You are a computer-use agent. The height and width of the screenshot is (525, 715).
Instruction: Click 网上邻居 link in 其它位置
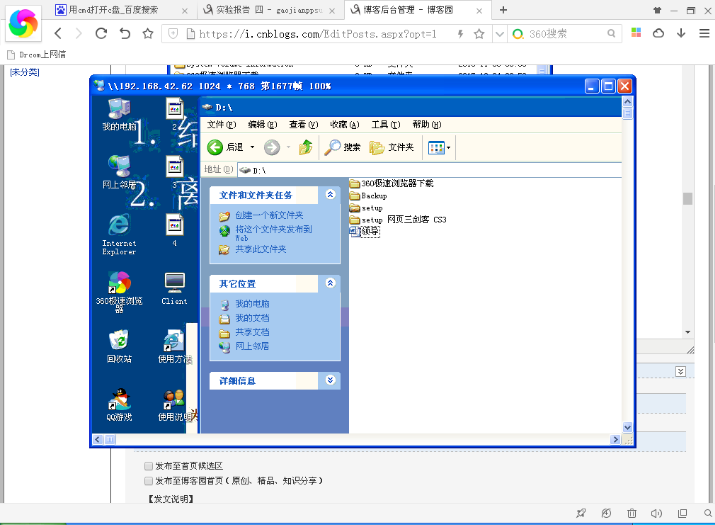pyautogui.click(x=252, y=346)
